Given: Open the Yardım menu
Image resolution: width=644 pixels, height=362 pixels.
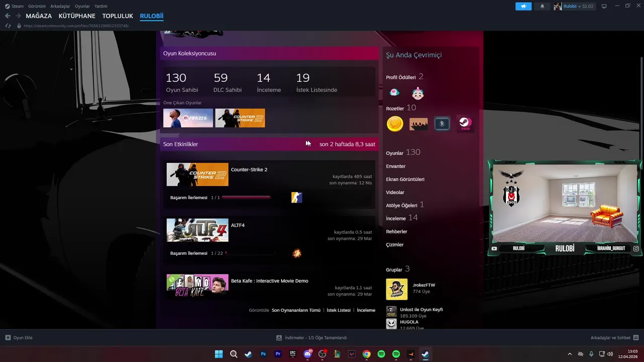Looking at the screenshot, I should point(101,6).
